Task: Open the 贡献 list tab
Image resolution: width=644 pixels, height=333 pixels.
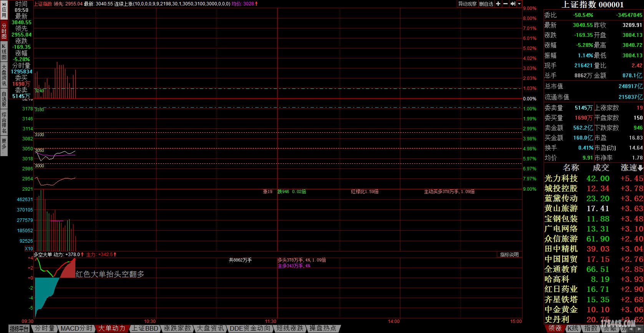Action: coord(609,329)
